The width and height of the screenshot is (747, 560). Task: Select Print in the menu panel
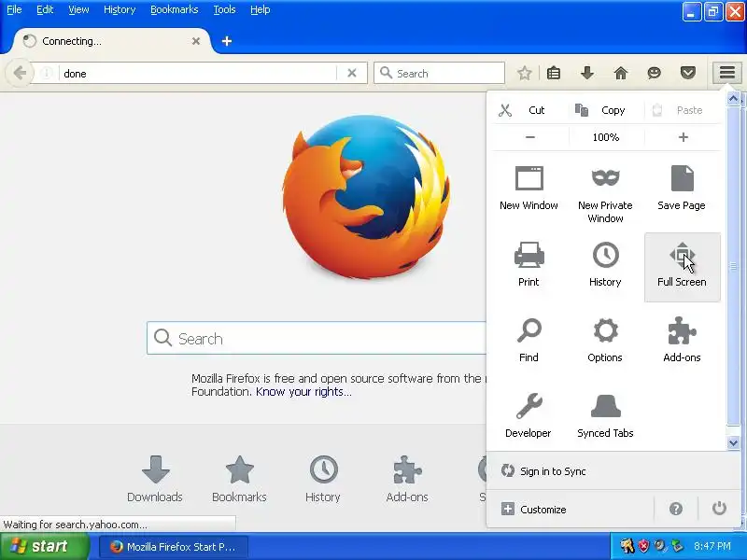[x=529, y=265]
